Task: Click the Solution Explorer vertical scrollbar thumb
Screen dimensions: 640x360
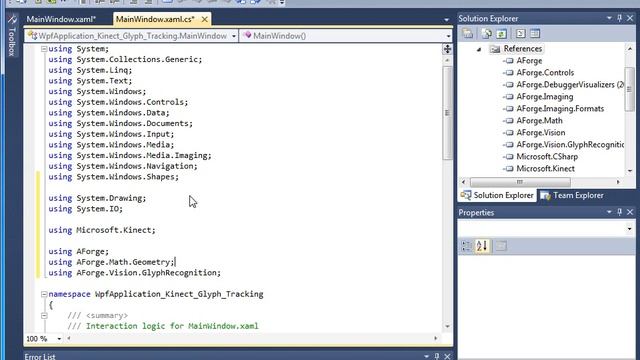Action: [x=629, y=89]
